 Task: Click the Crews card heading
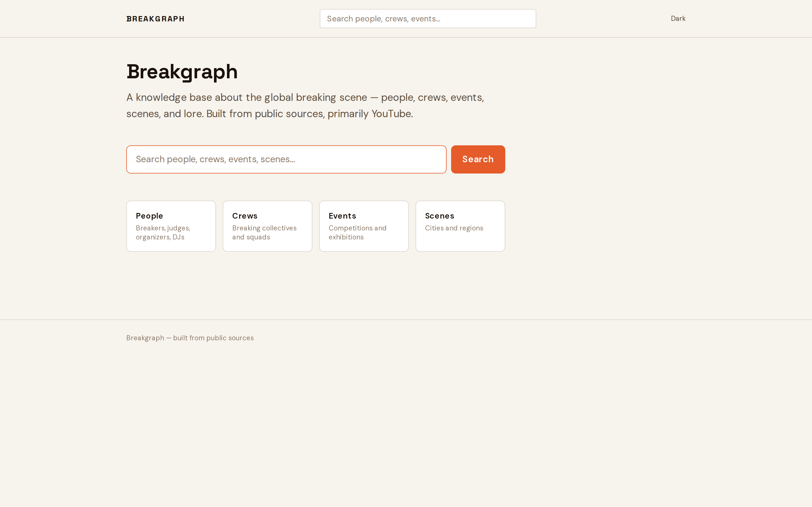pos(245,215)
